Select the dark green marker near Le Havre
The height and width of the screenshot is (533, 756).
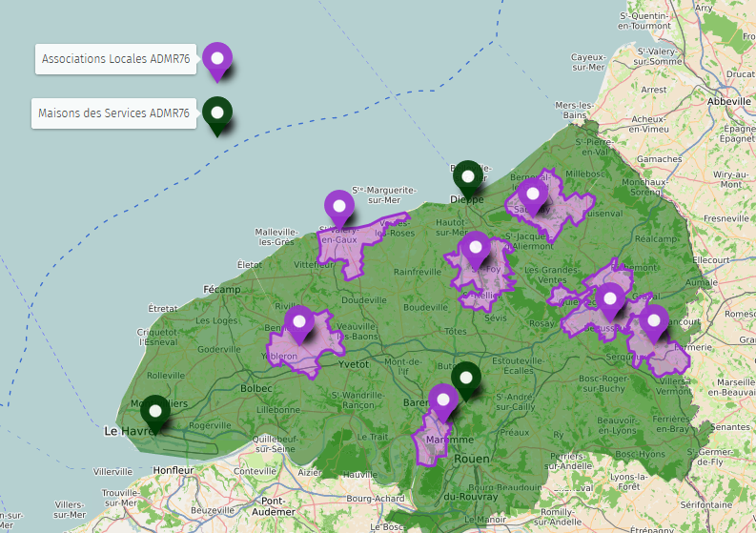click(155, 413)
